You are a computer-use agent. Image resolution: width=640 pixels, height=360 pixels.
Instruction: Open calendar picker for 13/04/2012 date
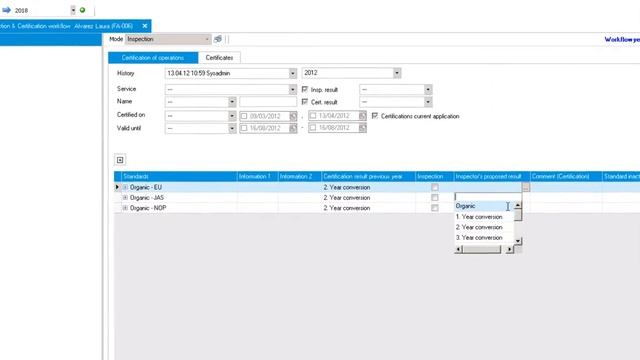[362, 116]
